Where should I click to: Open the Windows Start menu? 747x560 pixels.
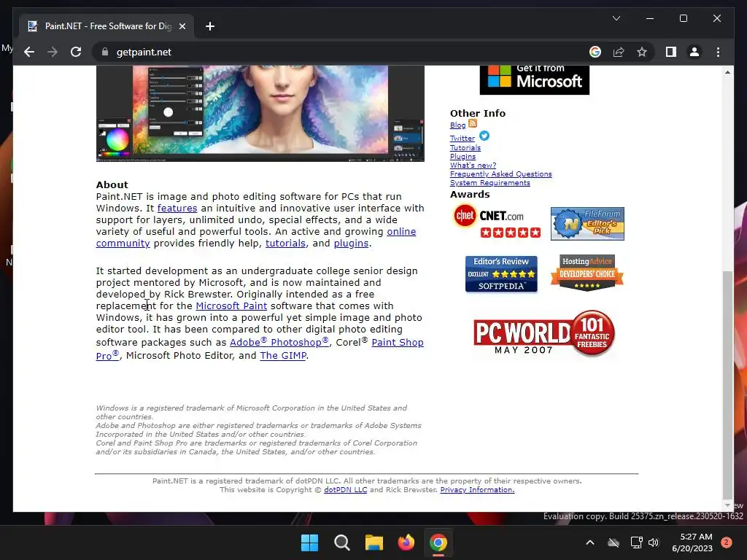point(309,542)
